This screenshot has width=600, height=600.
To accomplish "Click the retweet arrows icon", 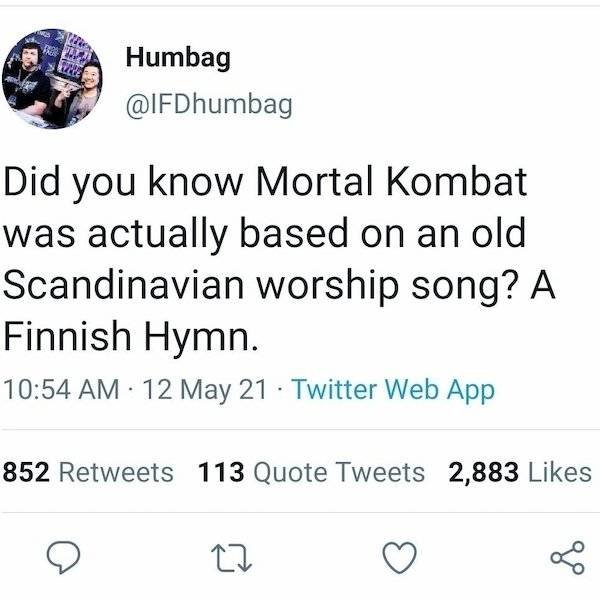I will click(232, 559).
